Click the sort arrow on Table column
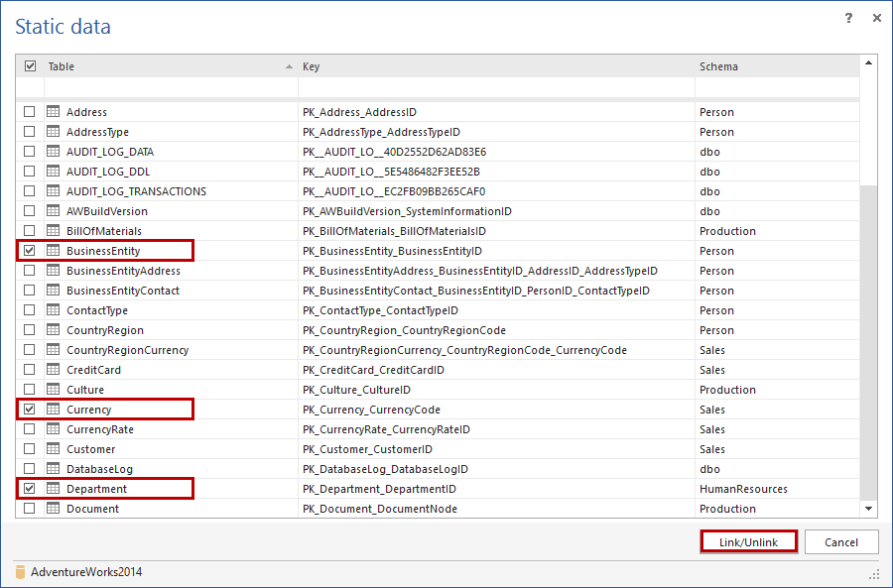This screenshot has height=588, width=893. tap(287, 65)
